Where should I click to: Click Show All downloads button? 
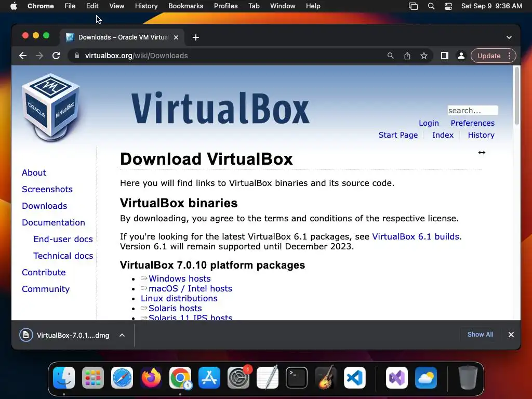480,335
